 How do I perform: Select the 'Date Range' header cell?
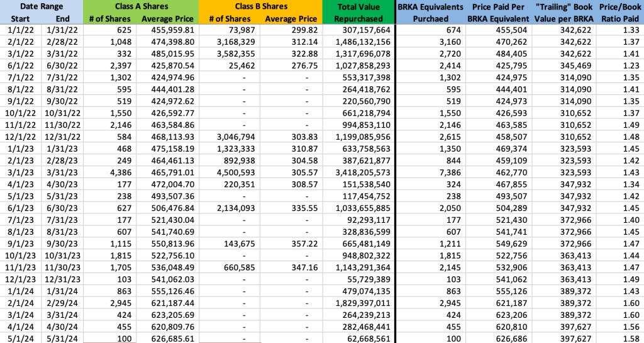(41, 6)
